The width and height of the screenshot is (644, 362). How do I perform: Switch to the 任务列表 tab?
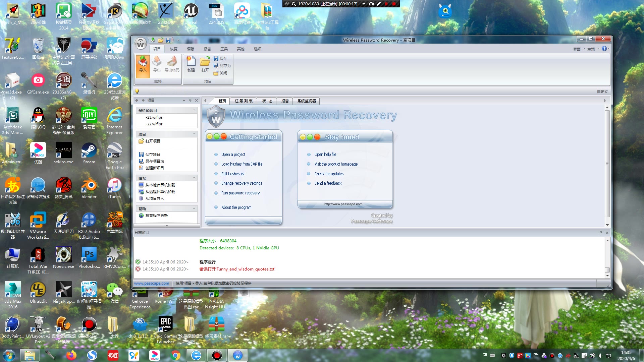point(244,101)
